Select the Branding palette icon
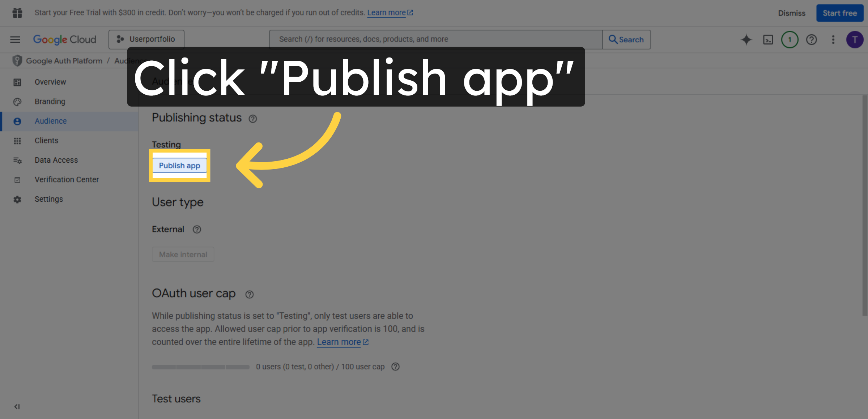 [17, 102]
